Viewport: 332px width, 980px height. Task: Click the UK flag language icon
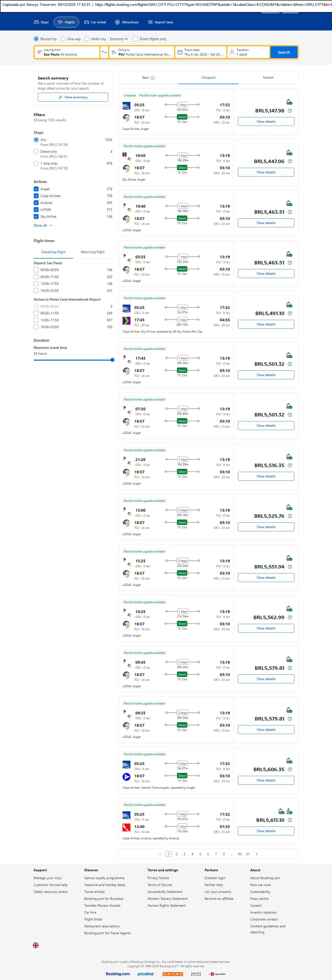pos(36,945)
